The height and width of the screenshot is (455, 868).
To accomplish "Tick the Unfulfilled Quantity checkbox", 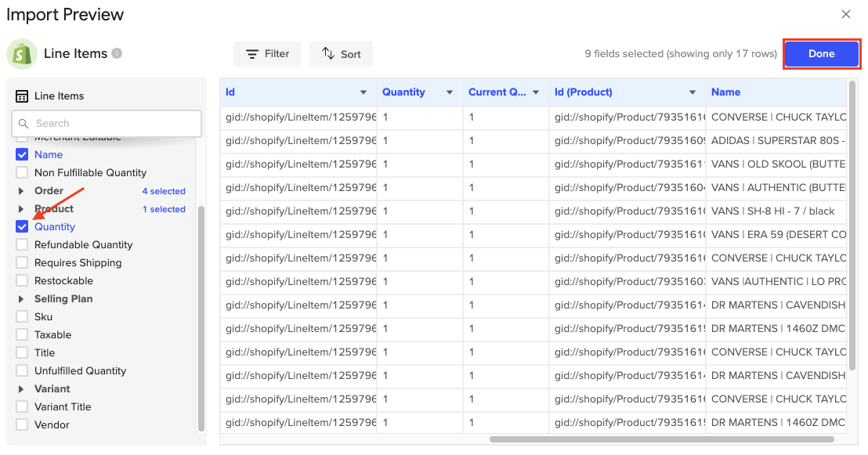I will click(22, 371).
